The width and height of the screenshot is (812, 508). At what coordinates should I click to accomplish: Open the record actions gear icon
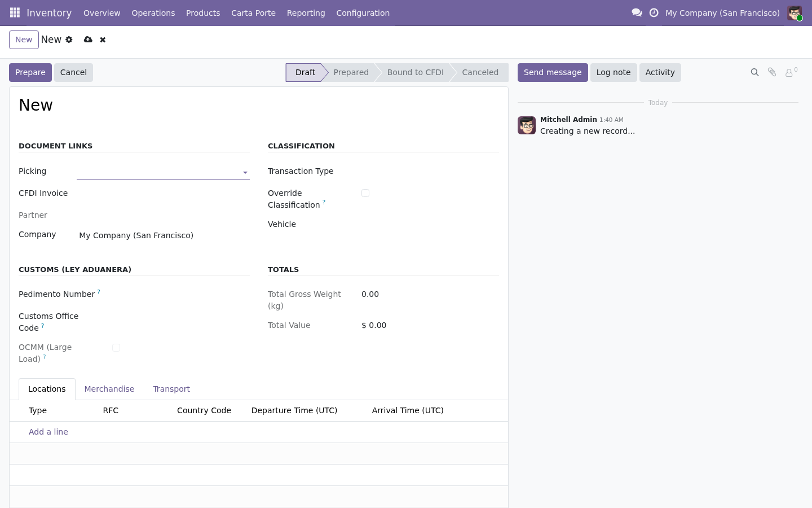[69, 40]
